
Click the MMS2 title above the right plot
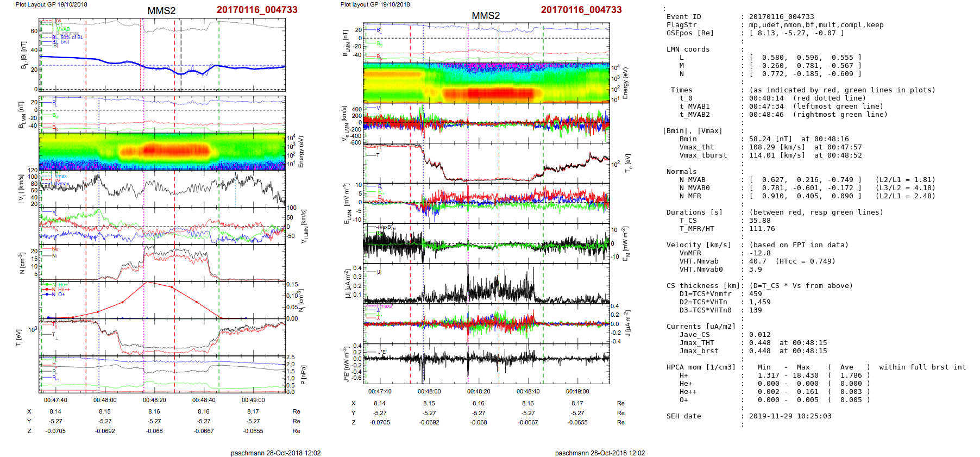pos(486,16)
